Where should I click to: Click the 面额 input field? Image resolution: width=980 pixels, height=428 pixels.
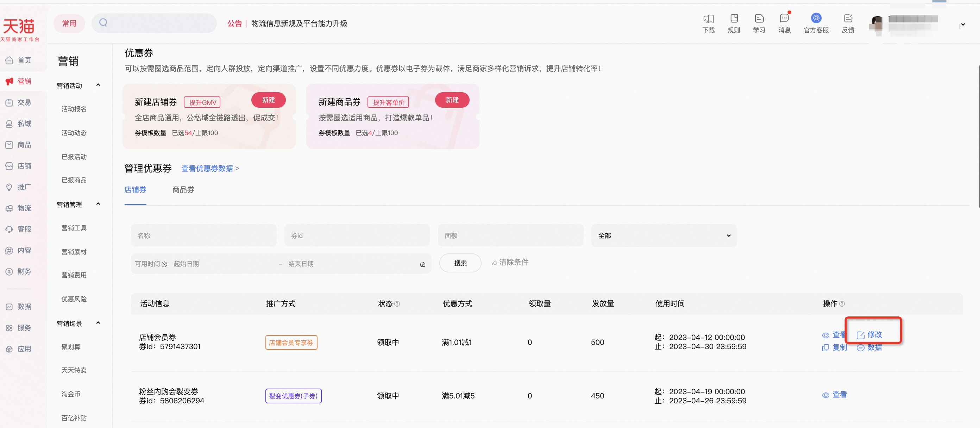point(510,235)
